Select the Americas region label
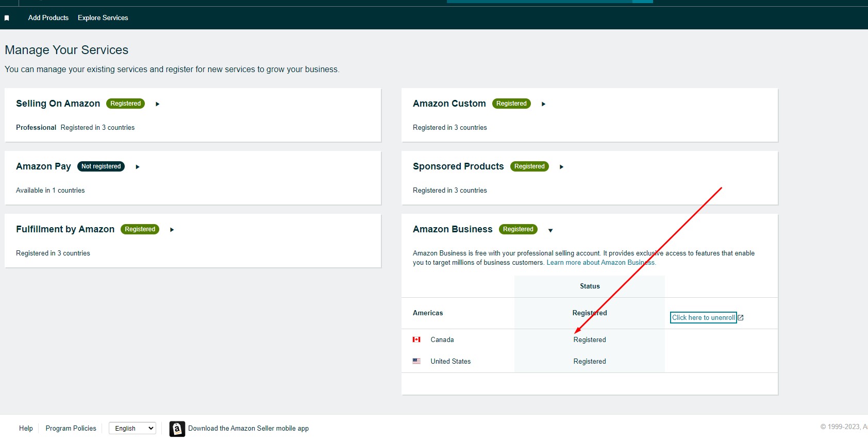This screenshot has width=868, height=443. pyautogui.click(x=428, y=313)
